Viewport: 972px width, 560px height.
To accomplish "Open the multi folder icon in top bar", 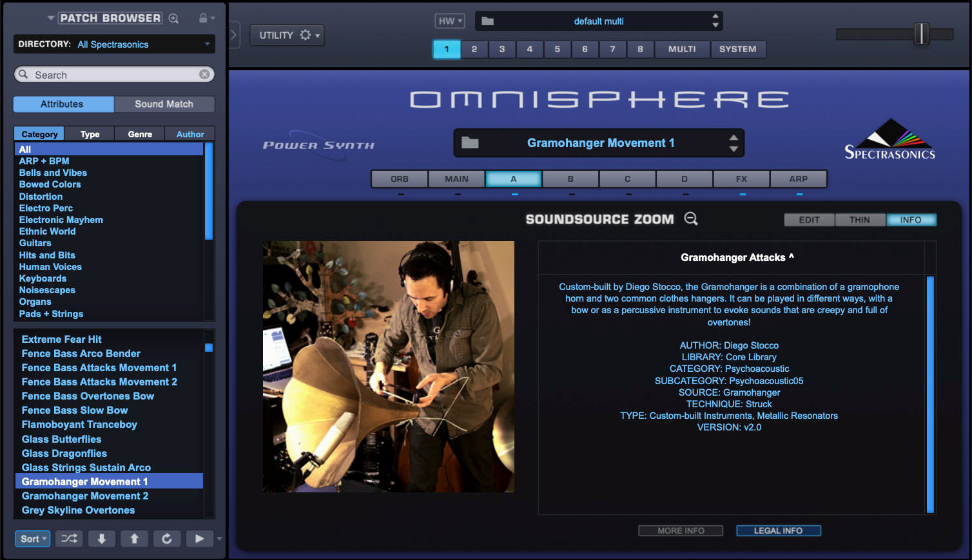I will click(x=488, y=21).
